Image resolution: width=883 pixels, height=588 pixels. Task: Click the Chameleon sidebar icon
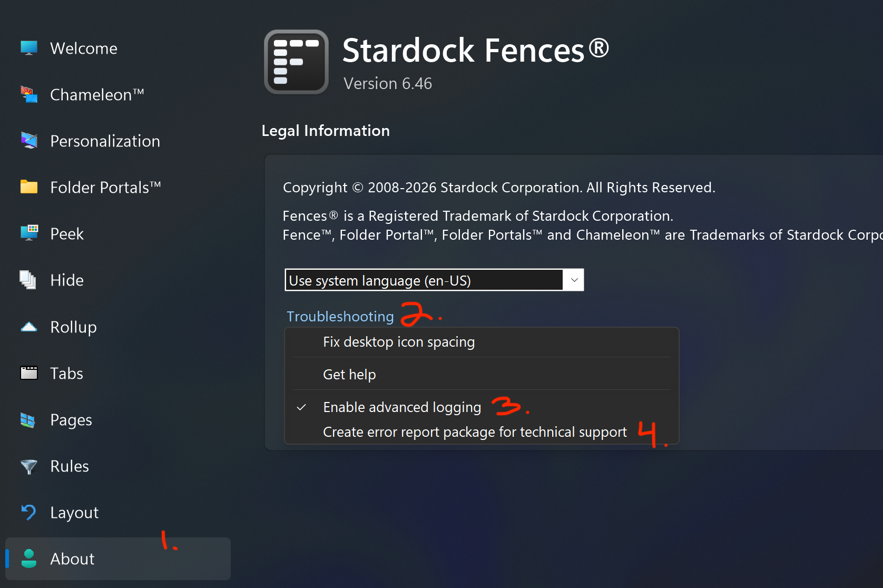click(x=29, y=95)
